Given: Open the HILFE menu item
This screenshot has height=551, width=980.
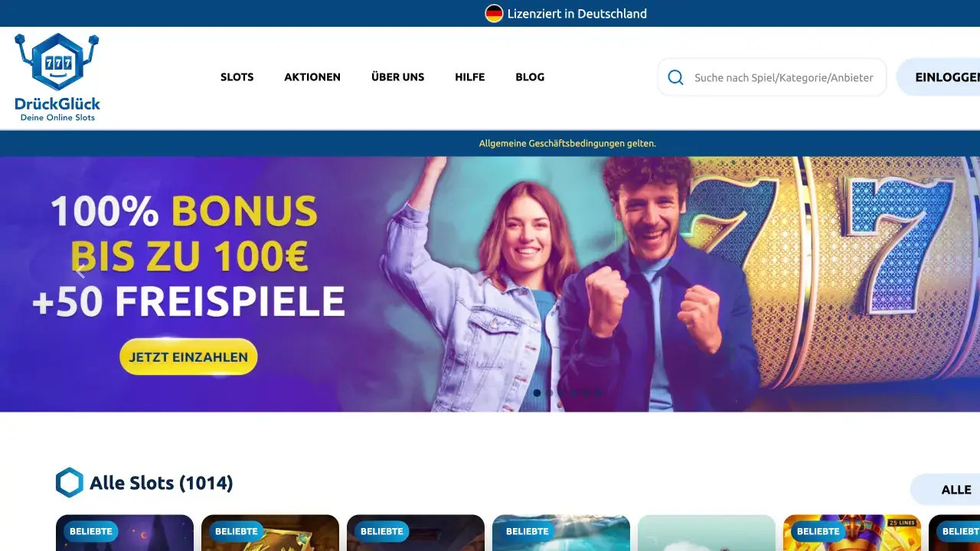Looking at the screenshot, I should (x=470, y=77).
